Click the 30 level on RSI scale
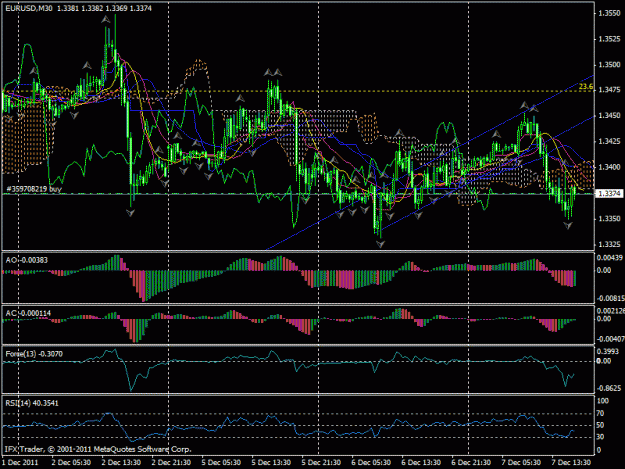This screenshot has height=469, width=625. [x=600, y=437]
